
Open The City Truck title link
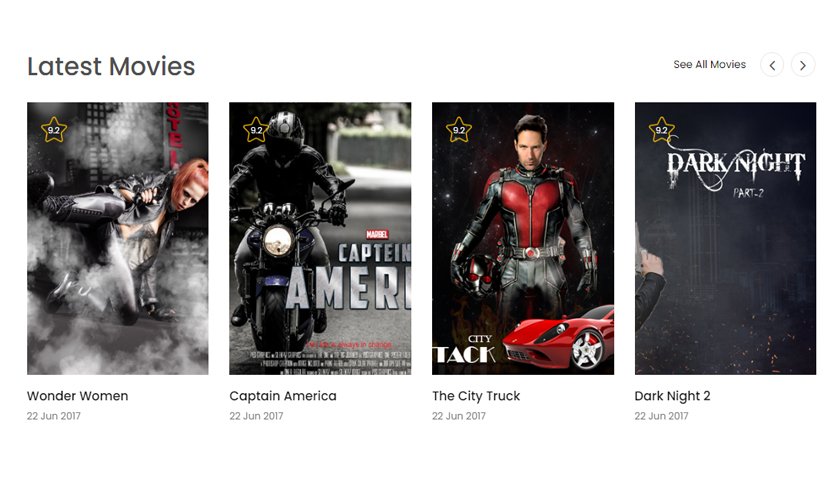476,396
